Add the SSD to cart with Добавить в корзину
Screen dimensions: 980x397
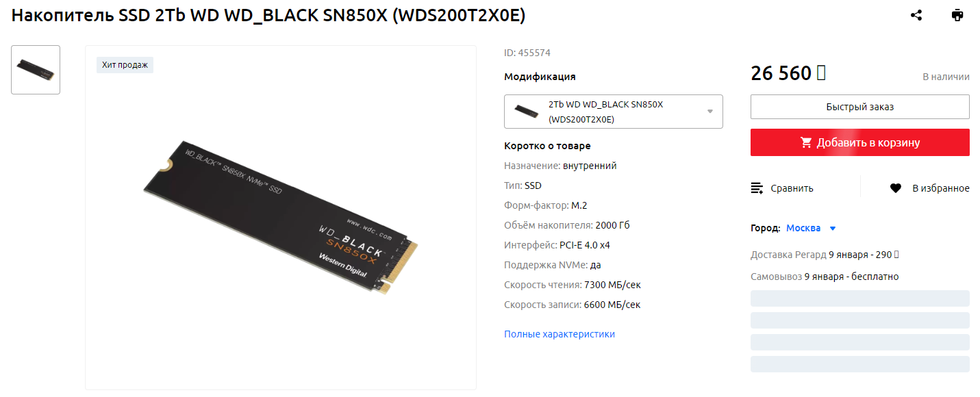(x=860, y=142)
